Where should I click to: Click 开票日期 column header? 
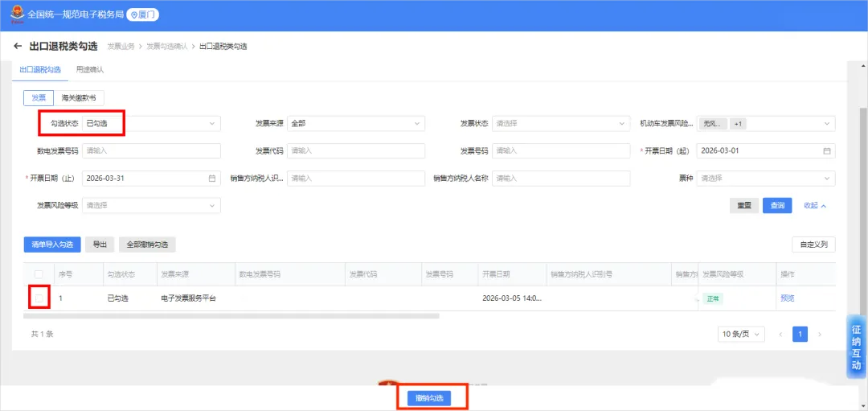496,274
